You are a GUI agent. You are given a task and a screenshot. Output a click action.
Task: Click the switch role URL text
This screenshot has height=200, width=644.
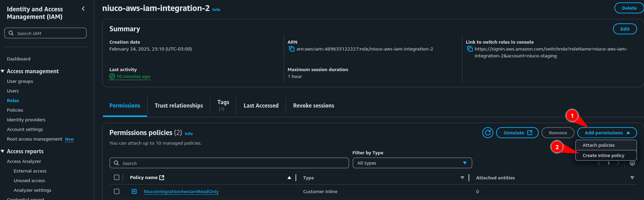point(551,52)
